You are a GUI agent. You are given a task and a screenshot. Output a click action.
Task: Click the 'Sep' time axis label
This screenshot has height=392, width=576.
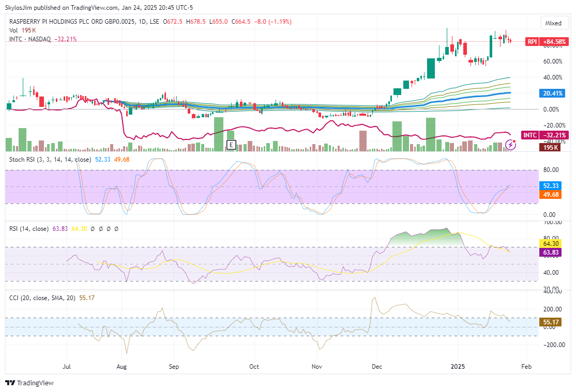[x=174, y=367]
